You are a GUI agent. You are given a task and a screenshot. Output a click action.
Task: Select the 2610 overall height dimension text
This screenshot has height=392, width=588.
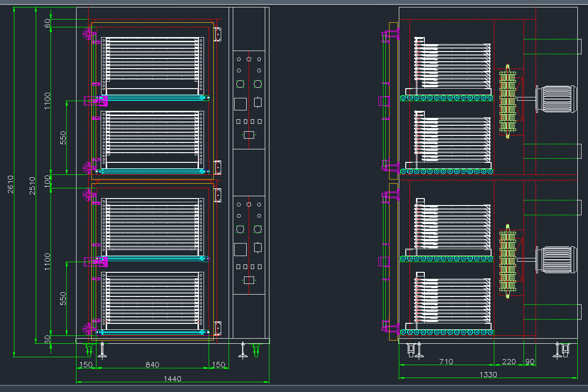click(x=11, y=185)
